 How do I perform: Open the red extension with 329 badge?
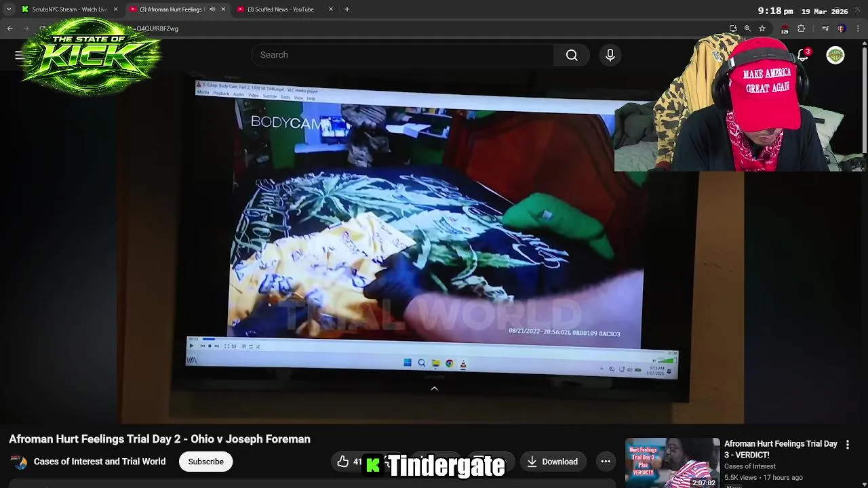point(785,29)
